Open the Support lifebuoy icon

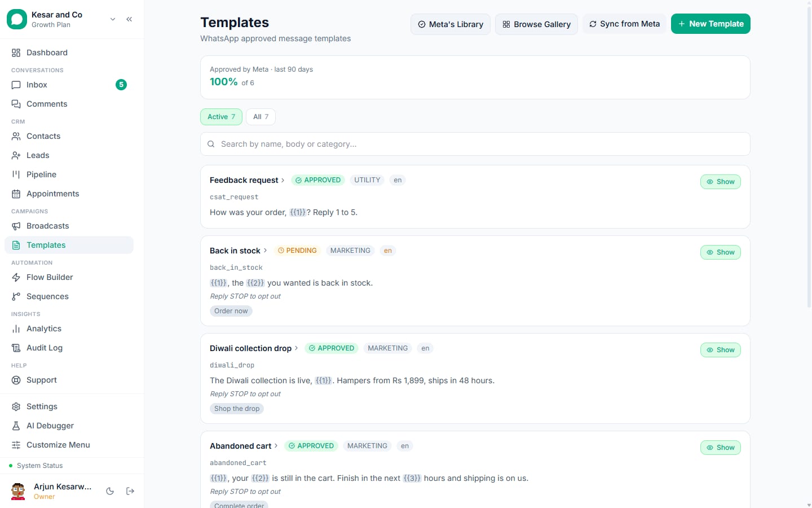point(16,380)
